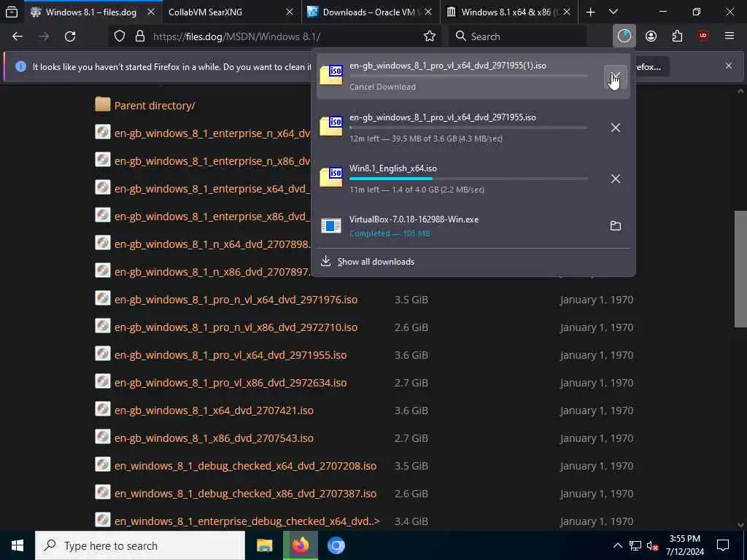Open the Windows Start menu
The image size is (747, 560).
click(x=18, y=545)
